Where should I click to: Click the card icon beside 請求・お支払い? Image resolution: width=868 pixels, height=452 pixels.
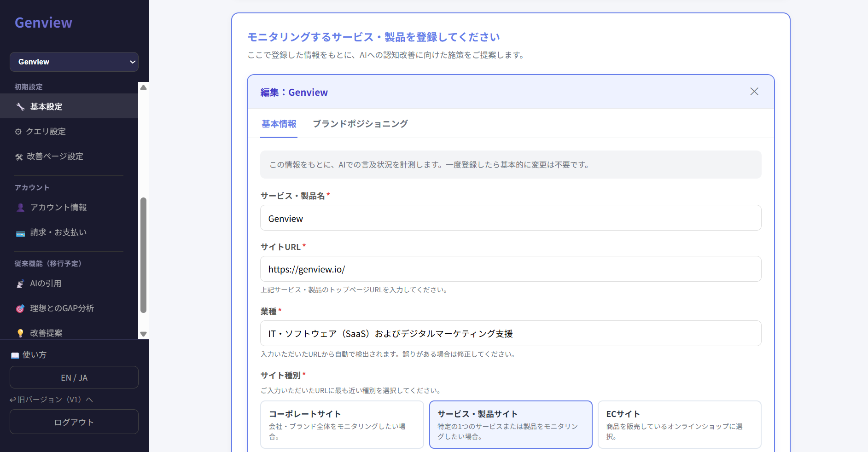(x=20, y=233)
